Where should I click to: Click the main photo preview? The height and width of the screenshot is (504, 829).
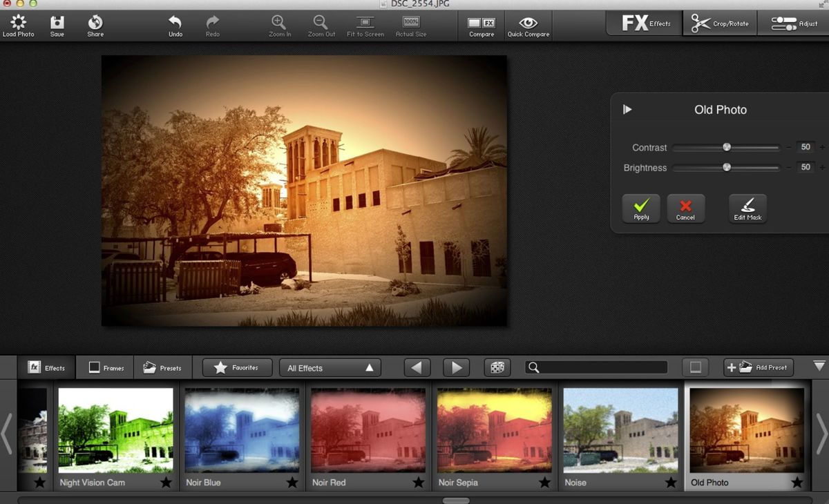click(x=304, y=191)
